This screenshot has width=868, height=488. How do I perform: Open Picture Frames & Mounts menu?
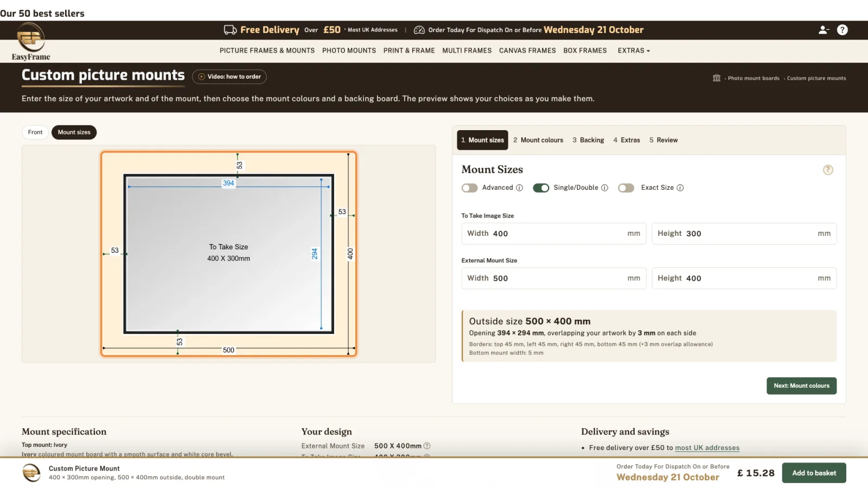(267, 50)
